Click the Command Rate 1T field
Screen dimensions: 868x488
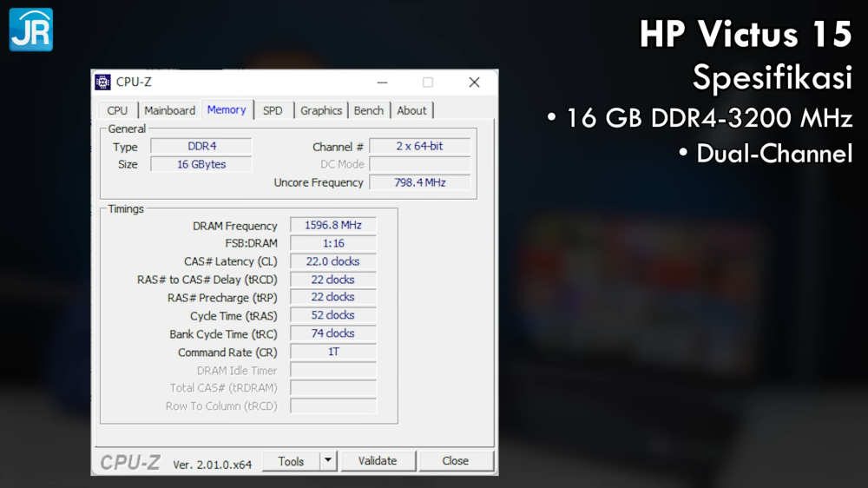(x=333, y=352)
